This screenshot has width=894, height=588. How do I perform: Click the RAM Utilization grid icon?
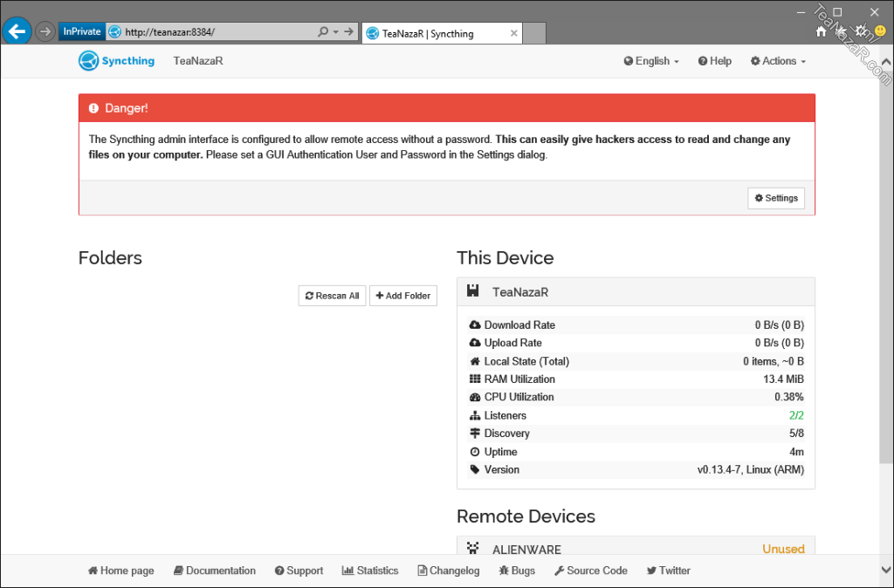474,379
